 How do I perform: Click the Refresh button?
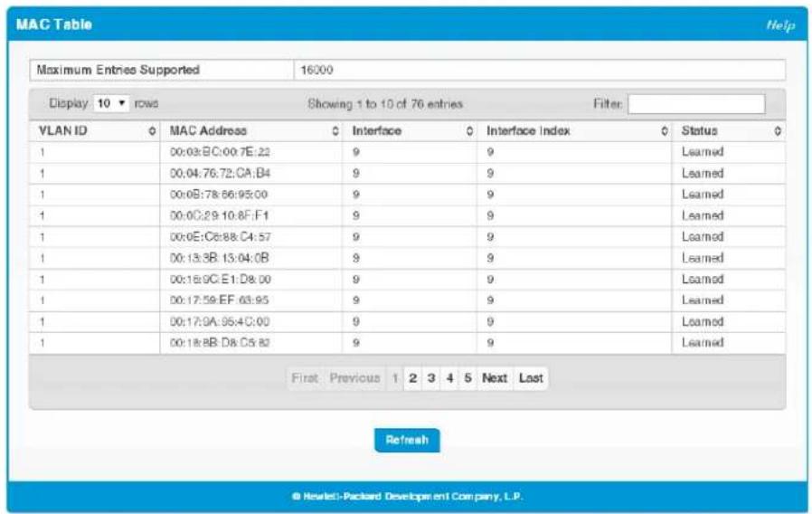(x=407, y=440)
